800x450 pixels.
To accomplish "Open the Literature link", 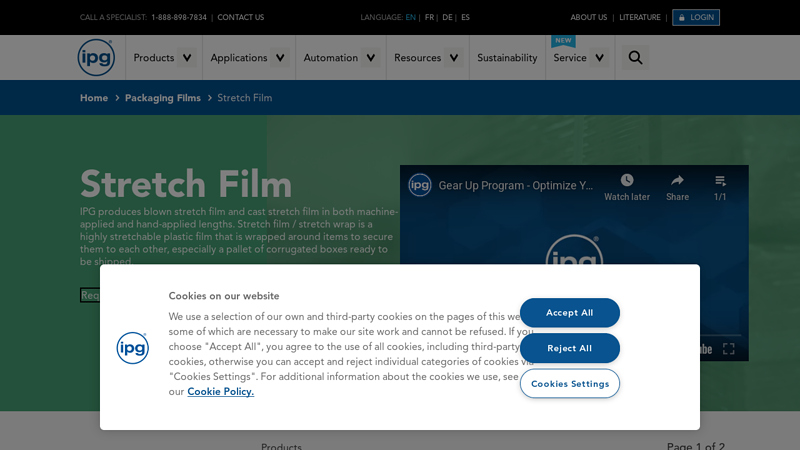I will 640,17.
